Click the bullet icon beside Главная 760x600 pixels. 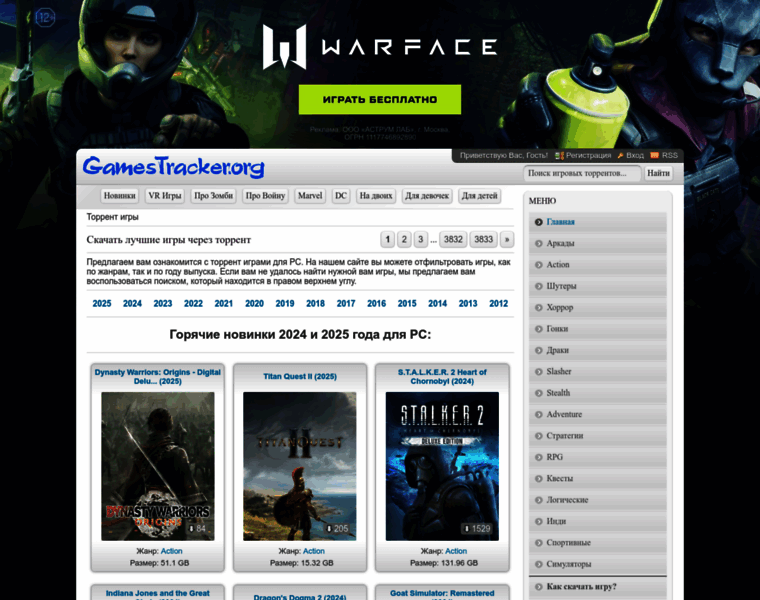[538, 222]
